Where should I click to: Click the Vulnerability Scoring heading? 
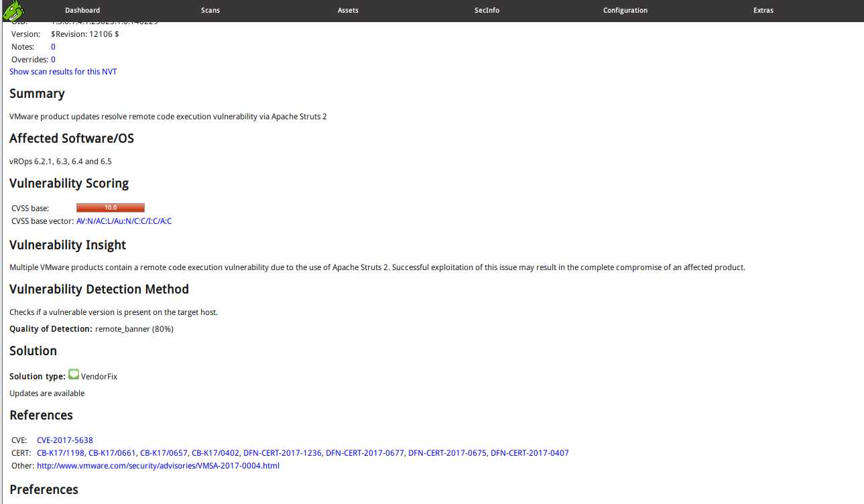pyautogui.click(x=69, y=184)
